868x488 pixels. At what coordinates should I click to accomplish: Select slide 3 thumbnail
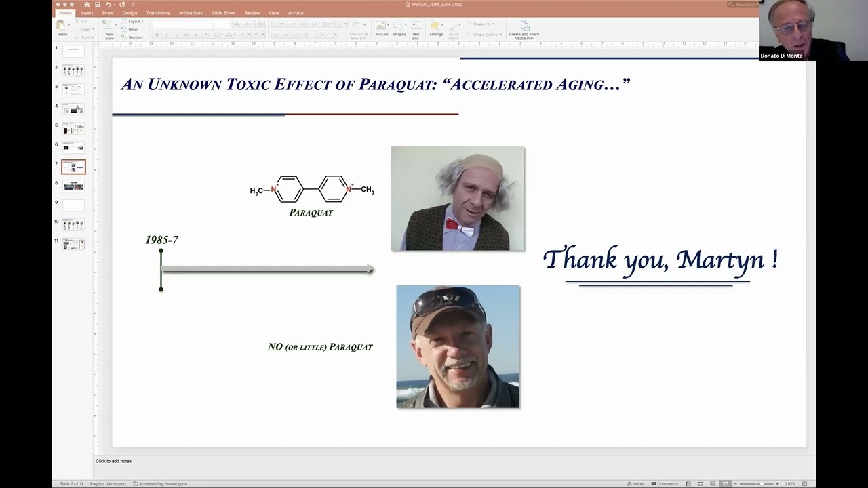pos(73,89)
